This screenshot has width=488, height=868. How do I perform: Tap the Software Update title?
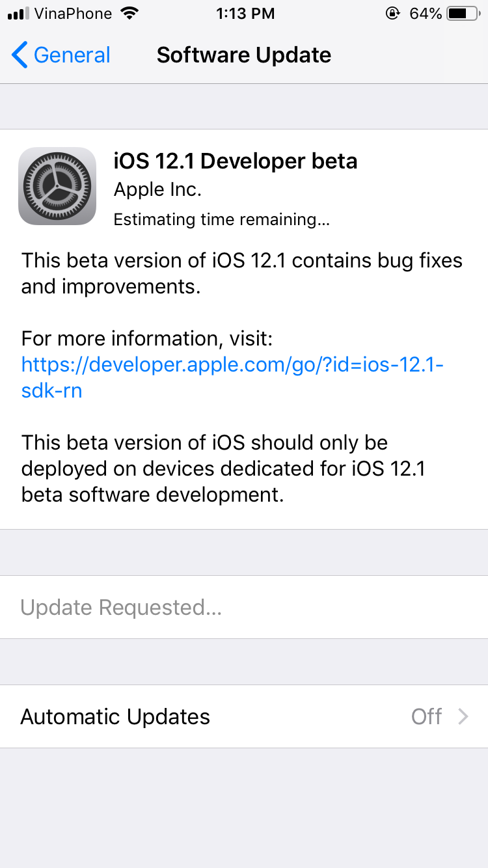coord(244,55)
